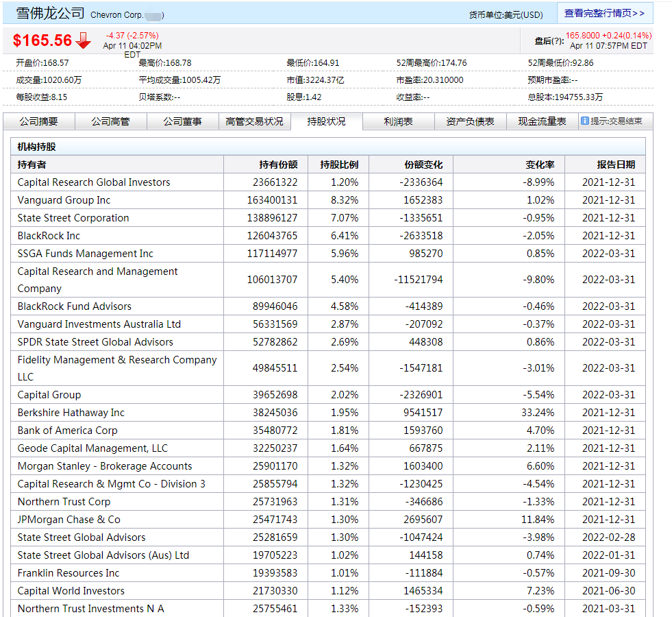Switch to the 公司摘要 tab

39,121
